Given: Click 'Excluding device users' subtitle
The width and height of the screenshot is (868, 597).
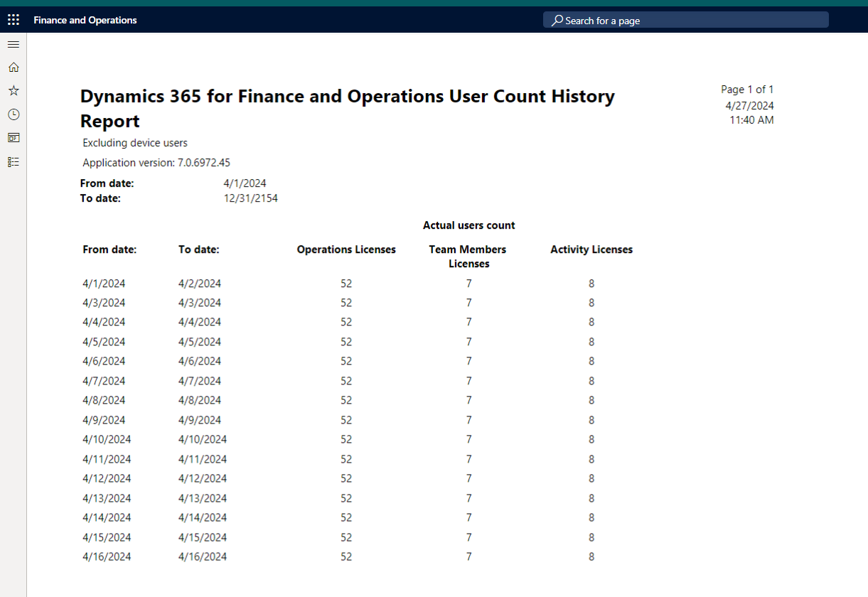Looking at the screenshot, I should (x=135, y=143).
